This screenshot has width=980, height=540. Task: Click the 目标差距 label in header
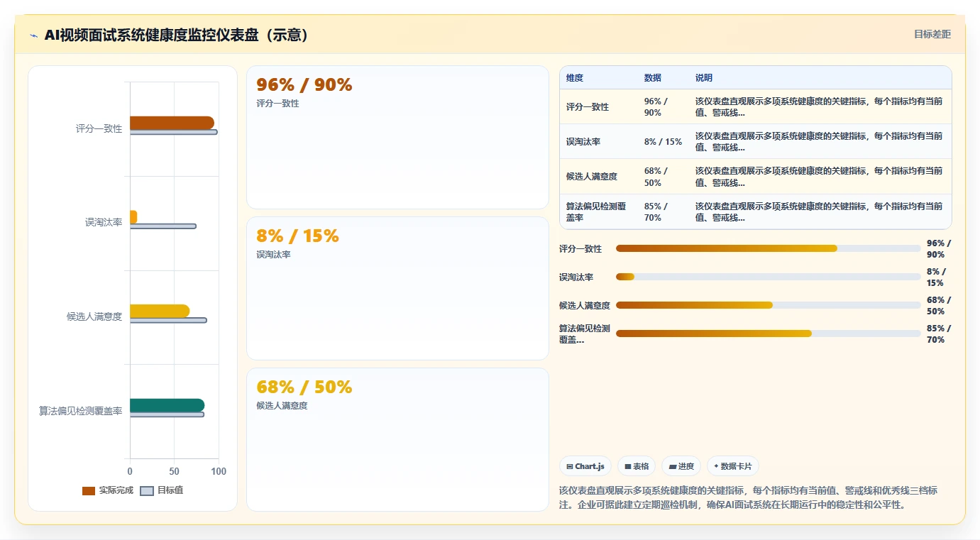click(932, 34)
